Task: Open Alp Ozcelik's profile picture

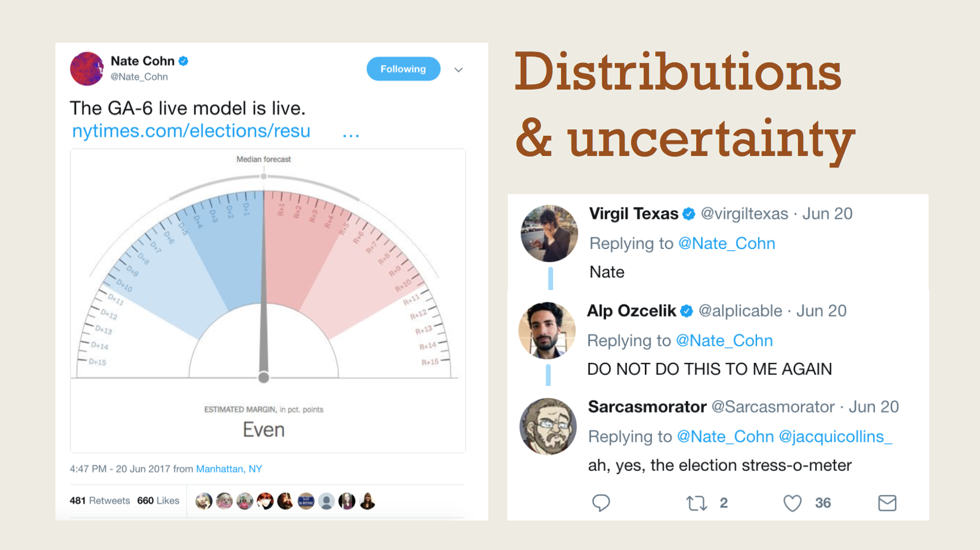Action: pos(547,330)
